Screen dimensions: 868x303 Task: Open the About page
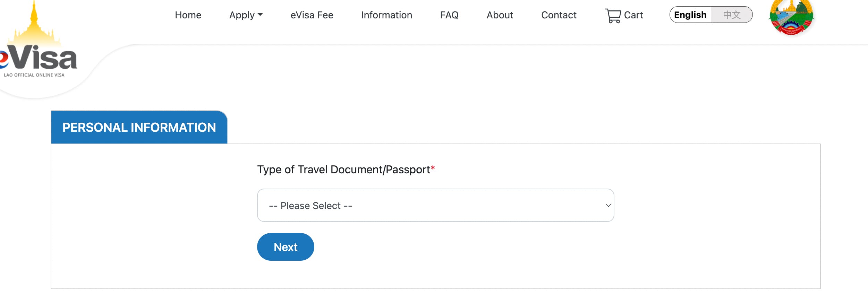[x=500, y=15]
